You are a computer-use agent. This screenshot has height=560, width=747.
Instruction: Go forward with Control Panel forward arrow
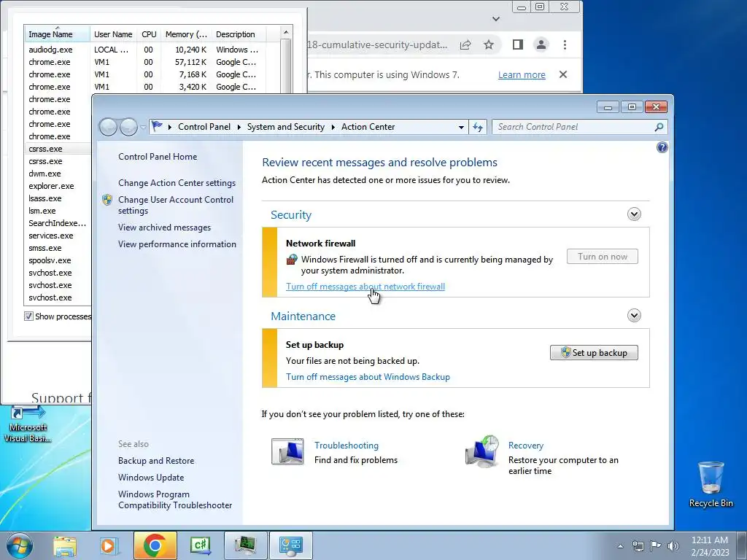tap(128, 127)
